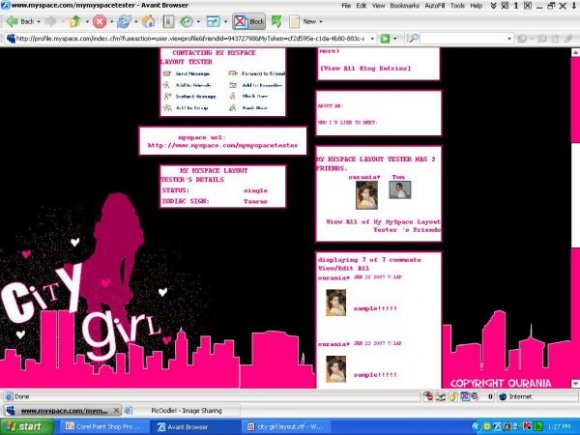Expand the Up button dropdown arrow

[x=87, y=22]
